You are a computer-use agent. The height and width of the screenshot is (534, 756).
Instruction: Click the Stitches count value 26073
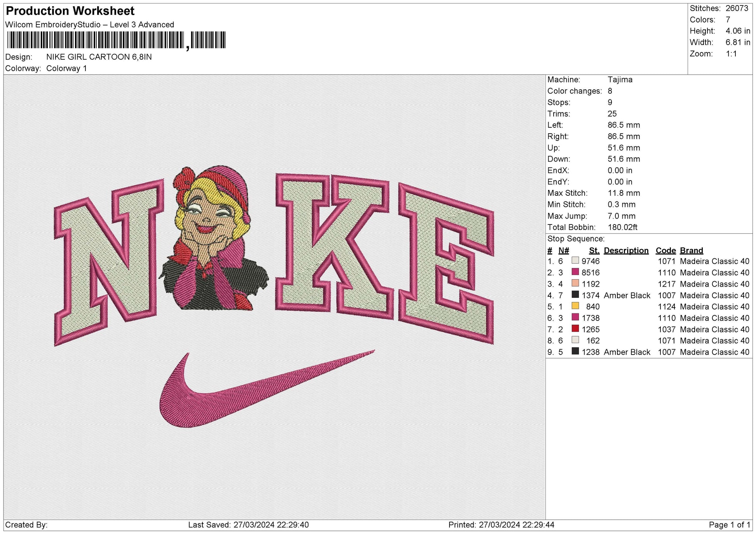coord(737,8)
